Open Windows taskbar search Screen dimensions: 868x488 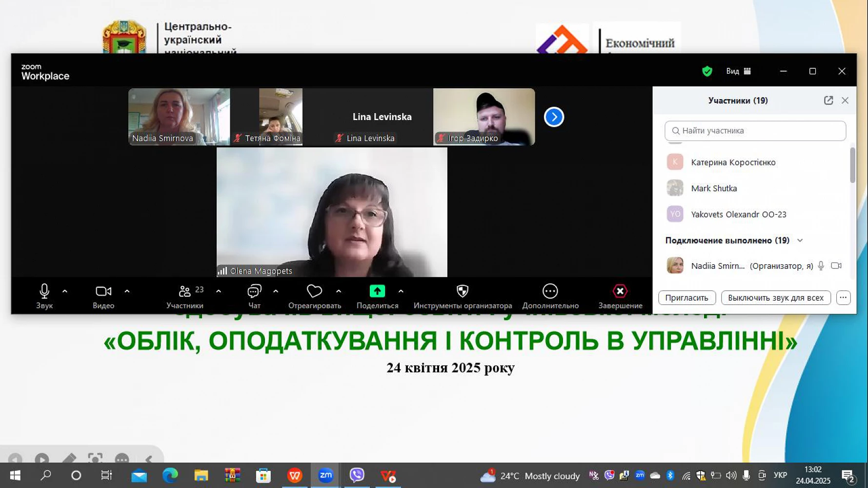46,475
